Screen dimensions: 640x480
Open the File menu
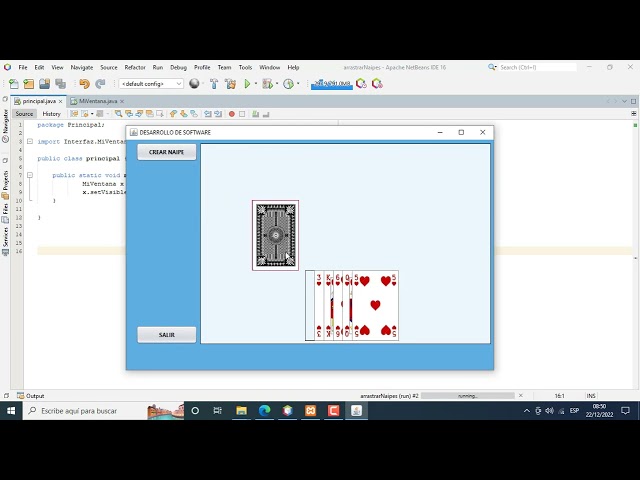(x=23, y=67)
